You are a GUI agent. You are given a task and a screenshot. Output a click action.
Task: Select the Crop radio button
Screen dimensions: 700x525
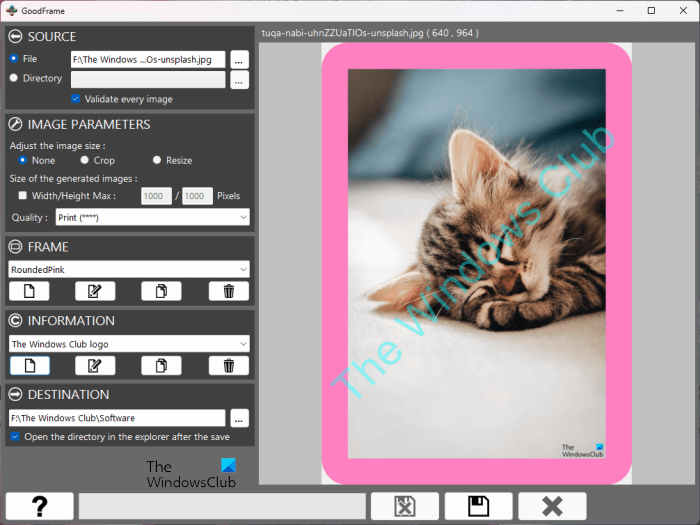click(84, 160)
